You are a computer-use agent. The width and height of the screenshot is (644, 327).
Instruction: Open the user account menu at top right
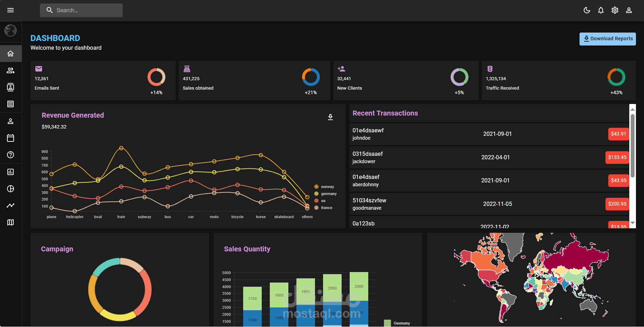tap(629, 10)
